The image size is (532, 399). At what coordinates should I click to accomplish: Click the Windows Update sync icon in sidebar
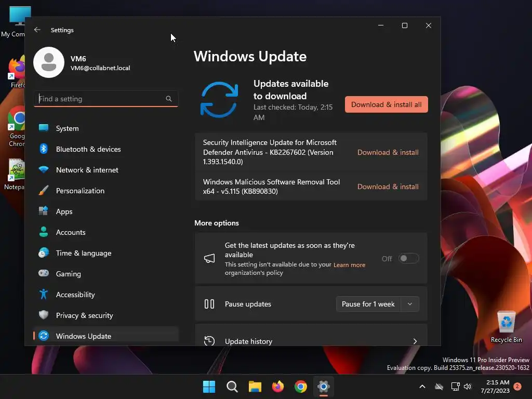44,336
